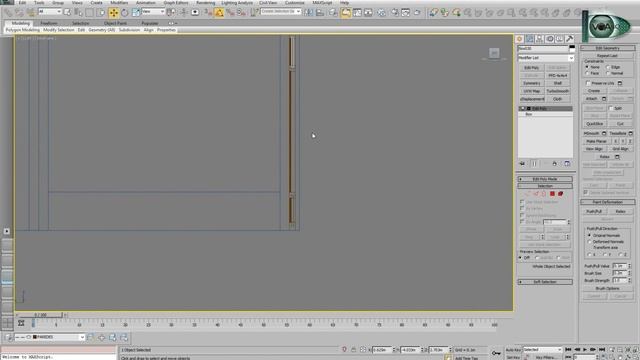
Task: Click the time slider frame handle
Action: coord(40,315)
